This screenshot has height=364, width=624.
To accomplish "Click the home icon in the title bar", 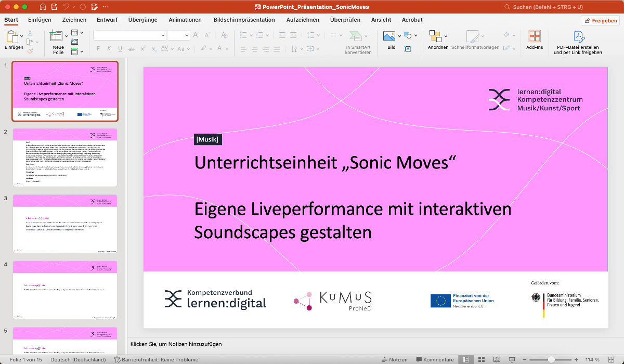I will (42, 7).
